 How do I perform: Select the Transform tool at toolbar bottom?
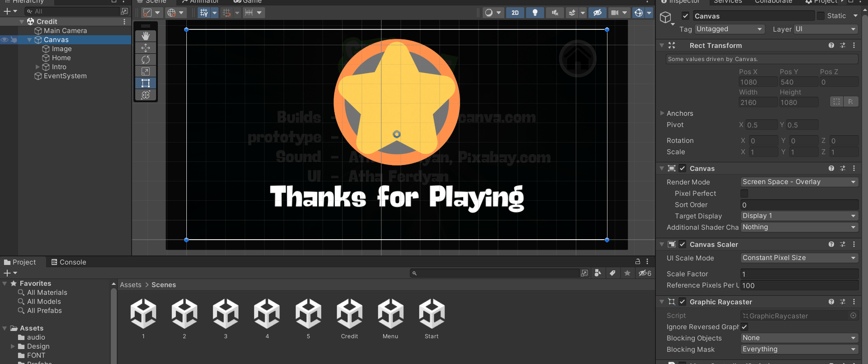pyautogui.click(x=146, y=95)
